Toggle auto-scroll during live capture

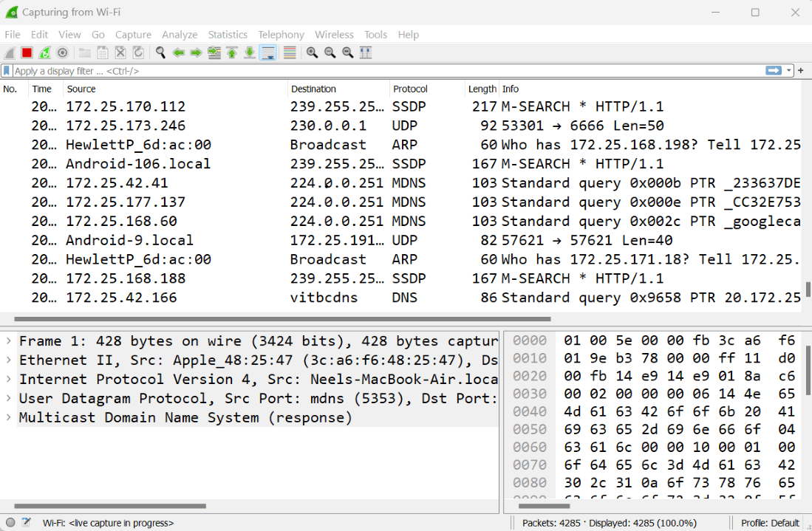coord(268,52)
